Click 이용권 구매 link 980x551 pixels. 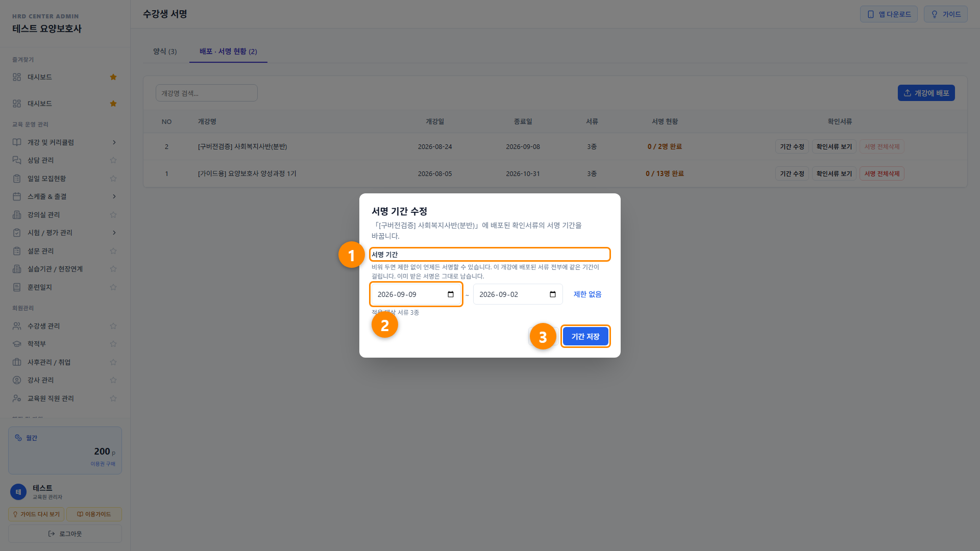[103, 464]
